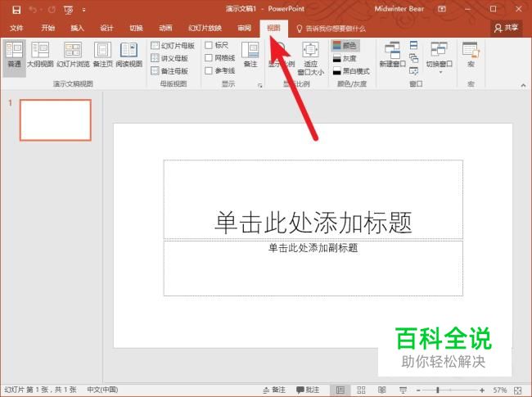Click the Undo icon in title bar
This screenshot has width=532, height=397.
click(x=33, y=10)
